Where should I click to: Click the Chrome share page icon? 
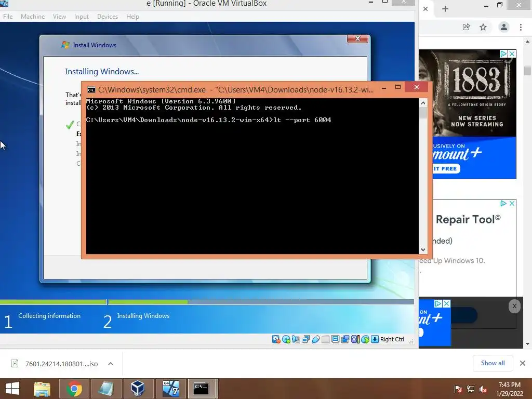point(467,27)
